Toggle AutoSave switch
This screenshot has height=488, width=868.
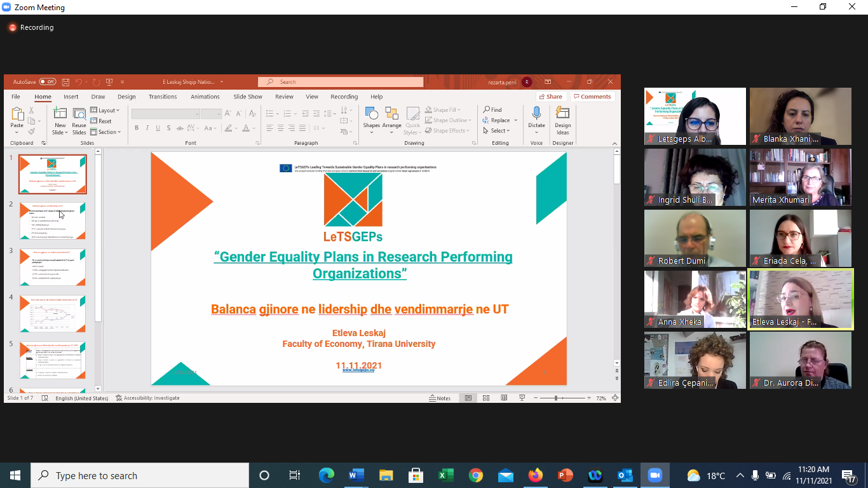click(47, 82)
